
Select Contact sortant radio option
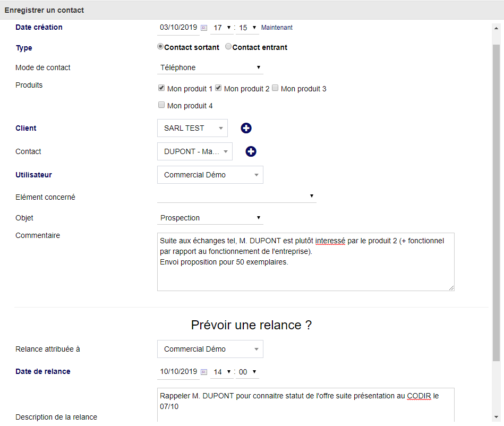point(160,47)
